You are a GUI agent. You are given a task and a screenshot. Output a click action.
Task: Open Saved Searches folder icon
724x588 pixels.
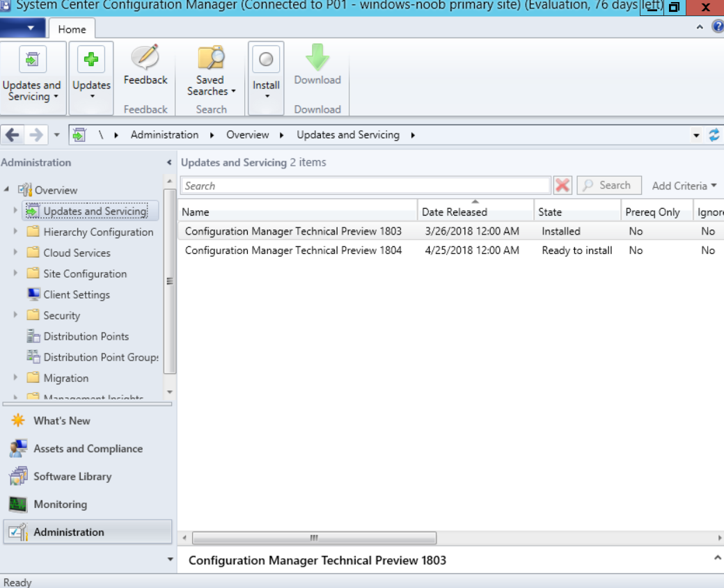211,57
